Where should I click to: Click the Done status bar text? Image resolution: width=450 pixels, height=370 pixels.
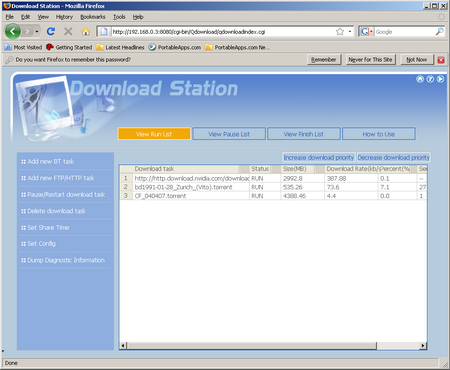11,363
